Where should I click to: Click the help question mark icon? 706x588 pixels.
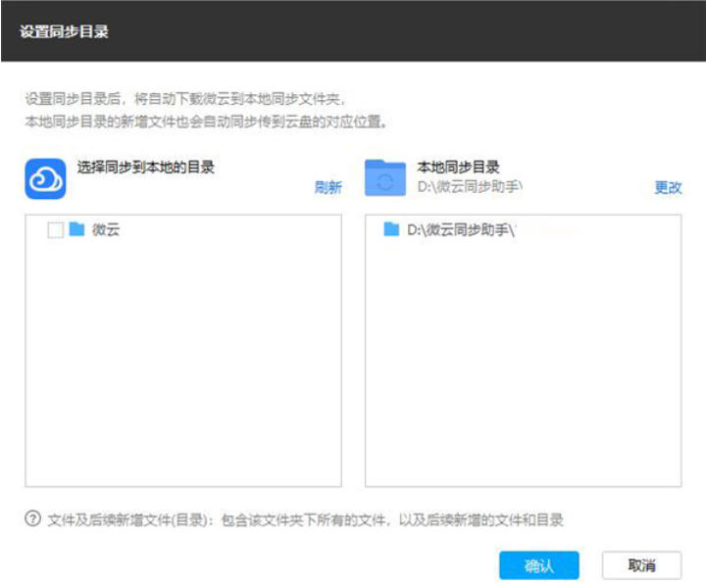(33, 518)
